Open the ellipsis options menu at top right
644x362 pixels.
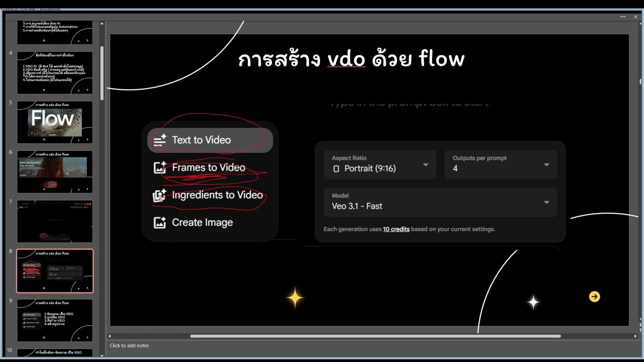point(623,17)
